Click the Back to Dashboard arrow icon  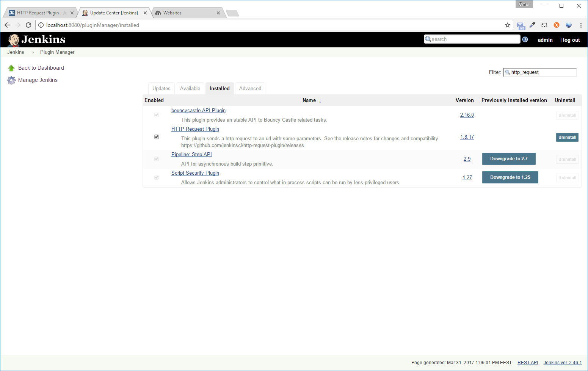tap(11, 67)
